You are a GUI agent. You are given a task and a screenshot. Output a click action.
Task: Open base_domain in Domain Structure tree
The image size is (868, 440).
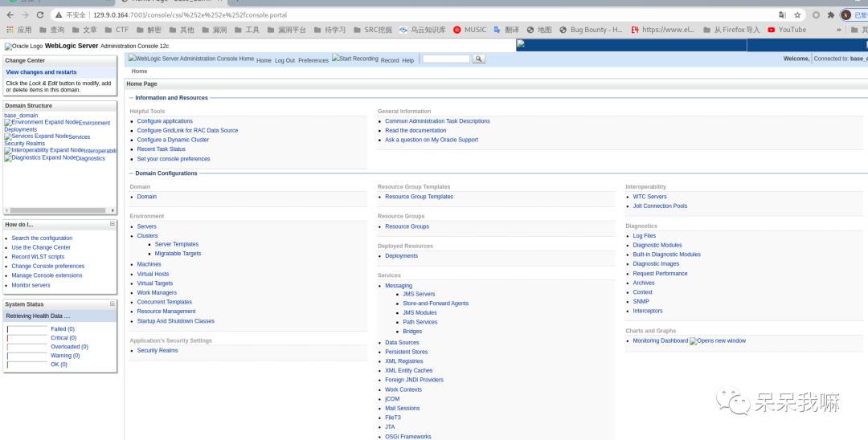click(21, 116)
